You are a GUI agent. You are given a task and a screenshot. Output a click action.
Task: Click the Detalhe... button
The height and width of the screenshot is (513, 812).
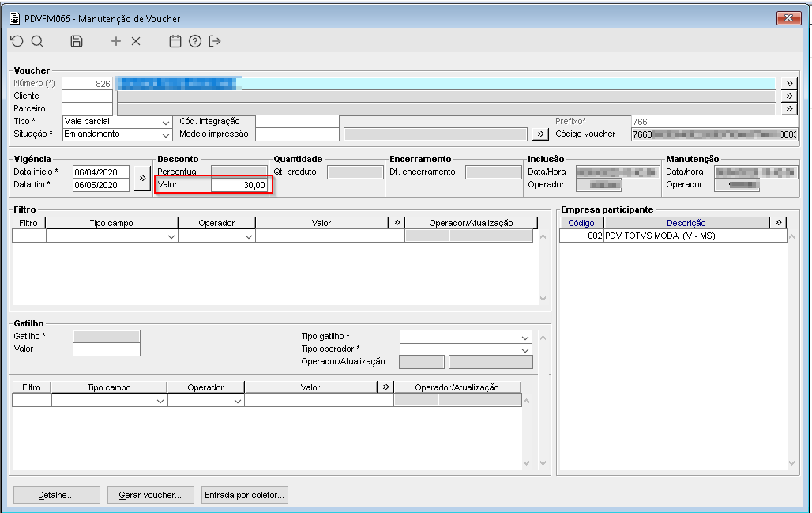tap(56, 495)
